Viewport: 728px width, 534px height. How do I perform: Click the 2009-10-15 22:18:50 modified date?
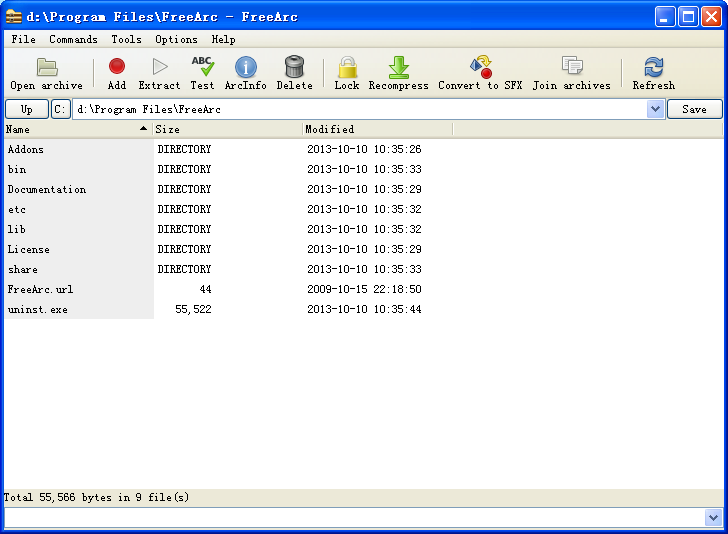pyautogui.click(x=364, y=289)
